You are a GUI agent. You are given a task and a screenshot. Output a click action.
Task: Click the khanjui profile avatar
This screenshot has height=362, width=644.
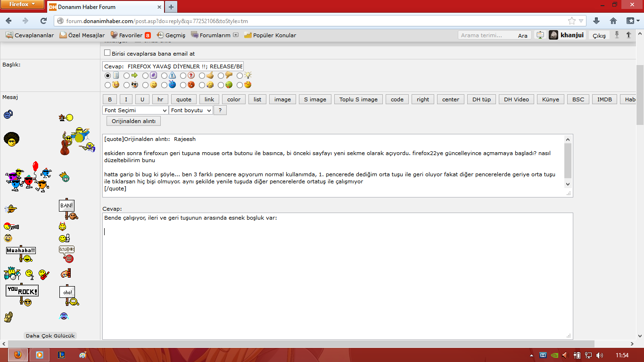pos(553,35)
